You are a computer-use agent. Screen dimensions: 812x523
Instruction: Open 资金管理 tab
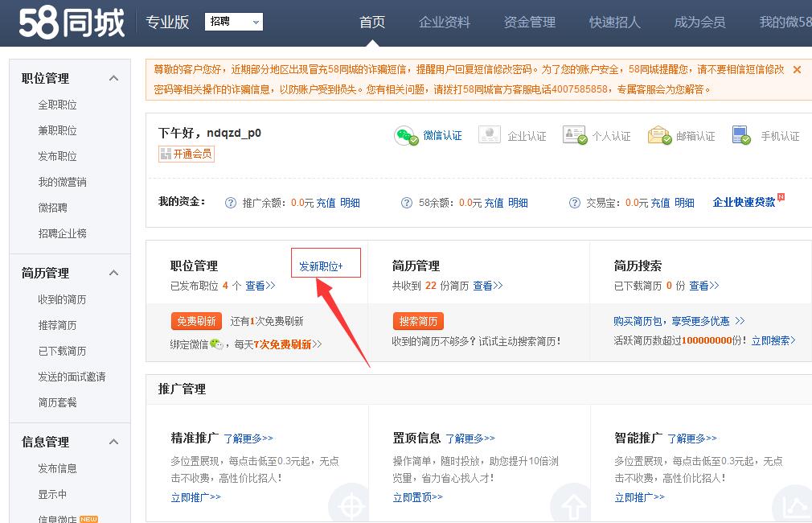point(529,23)
